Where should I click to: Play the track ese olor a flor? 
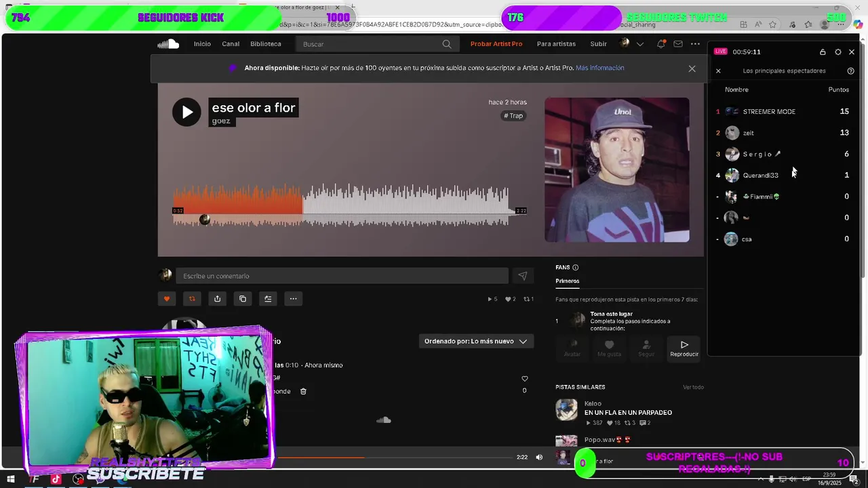pyautogui.click(x=186, y=112)
